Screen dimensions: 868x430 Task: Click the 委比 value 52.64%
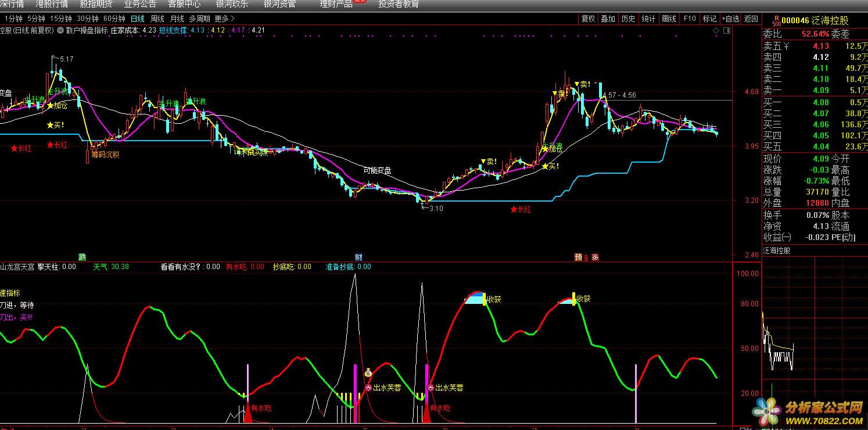click(x=815, y=34)
